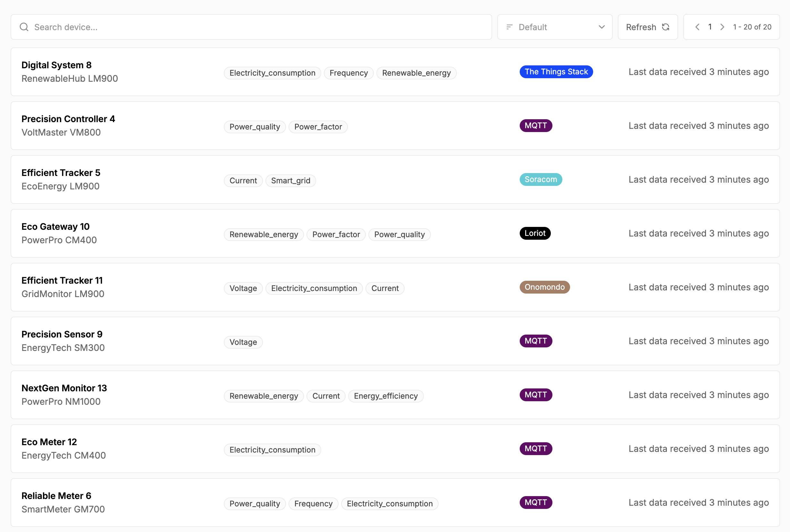
Task: Click MQTT badge on Precision Controller 4
Action: [x=536, y=126]
